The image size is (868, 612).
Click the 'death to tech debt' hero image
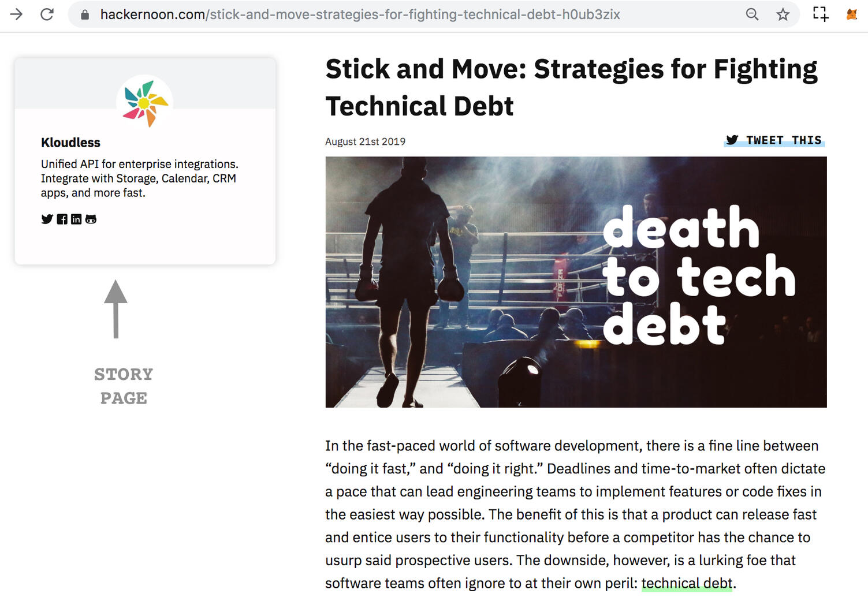point(576,282)
